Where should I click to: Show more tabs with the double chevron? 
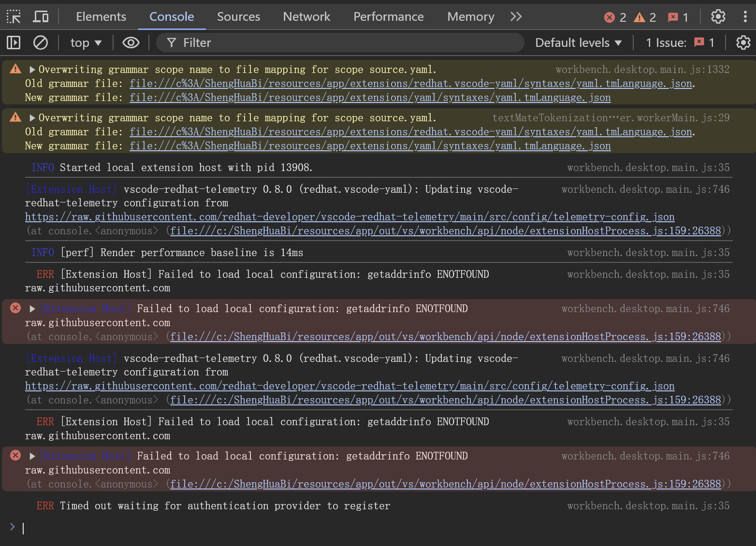click(516, 17)
